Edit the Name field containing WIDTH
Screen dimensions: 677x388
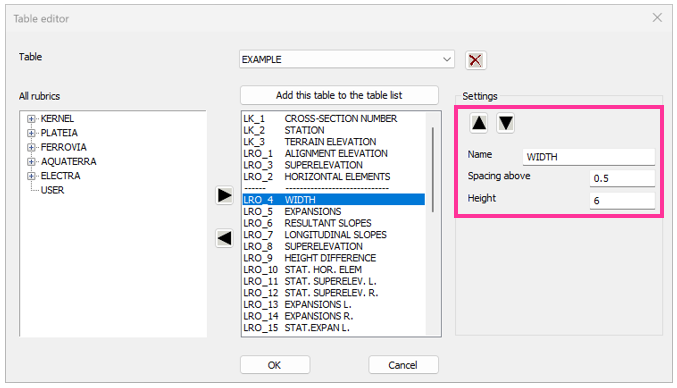588,157
